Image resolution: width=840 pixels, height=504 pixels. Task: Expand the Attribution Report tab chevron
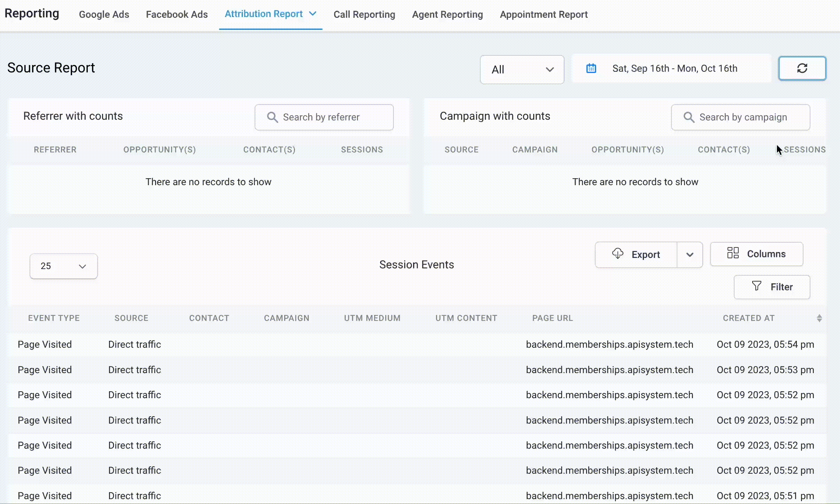click(x=313, y=14)
